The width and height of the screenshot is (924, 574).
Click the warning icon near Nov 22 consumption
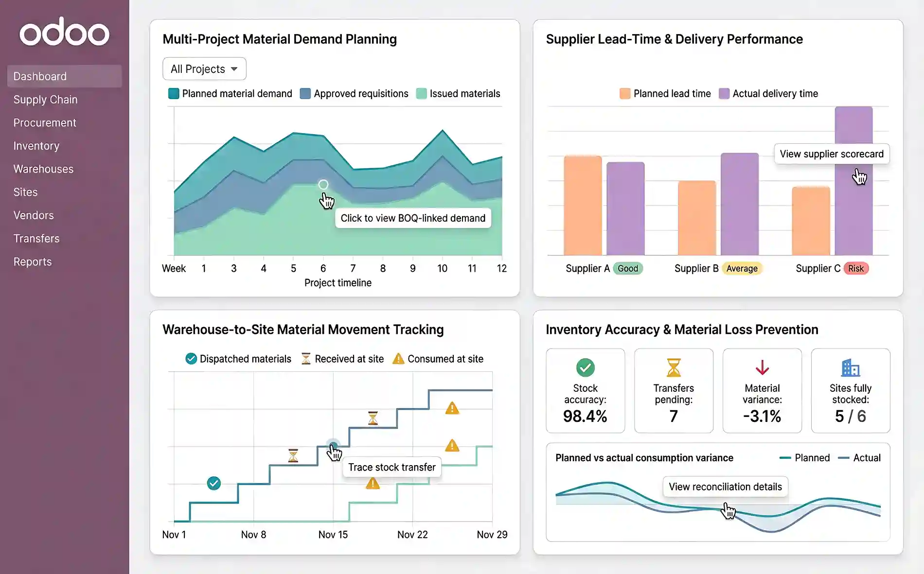coord(452,445)
